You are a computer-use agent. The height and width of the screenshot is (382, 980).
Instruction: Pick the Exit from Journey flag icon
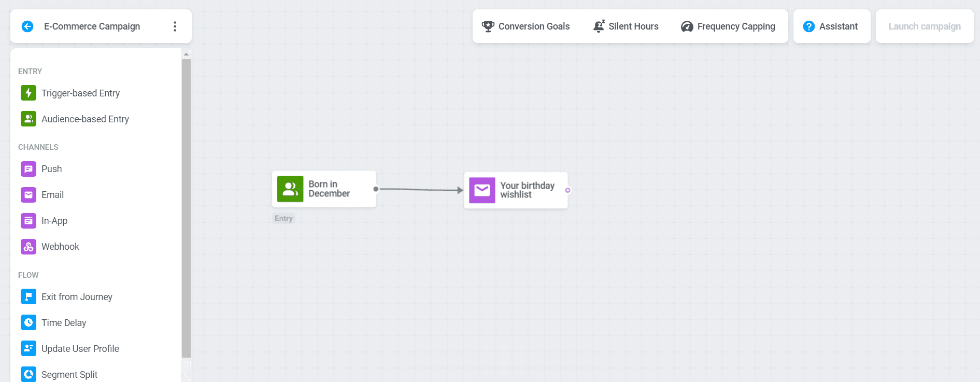pyautogui.click(x=29, y=297)
